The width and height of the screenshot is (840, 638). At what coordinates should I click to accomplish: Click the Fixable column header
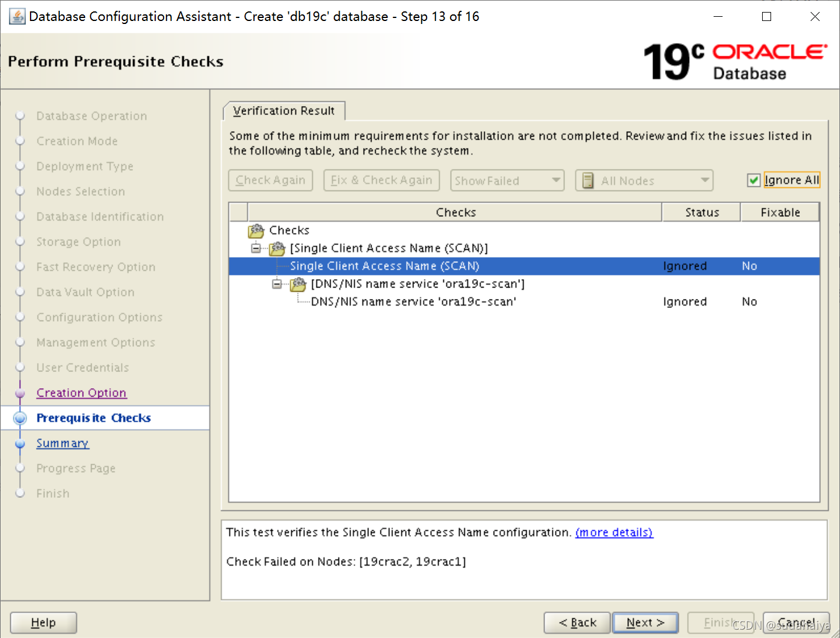780,213
